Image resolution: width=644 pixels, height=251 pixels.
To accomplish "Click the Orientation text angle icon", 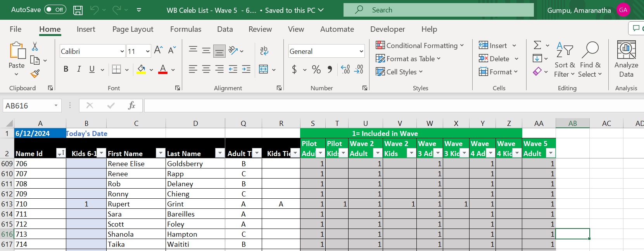I will [233, 50].
